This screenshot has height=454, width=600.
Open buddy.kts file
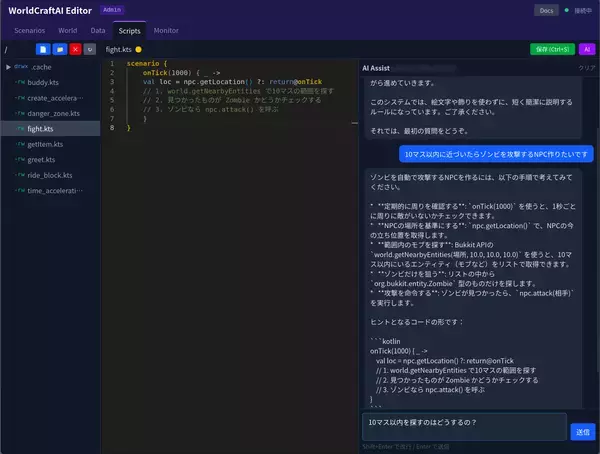pos(43,82)
